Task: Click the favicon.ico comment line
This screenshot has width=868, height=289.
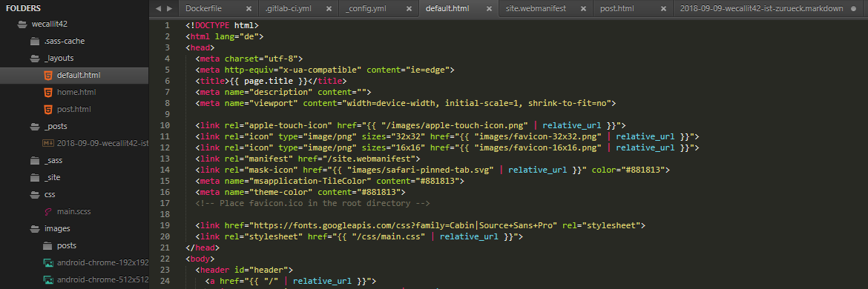Action: [312, 203]
